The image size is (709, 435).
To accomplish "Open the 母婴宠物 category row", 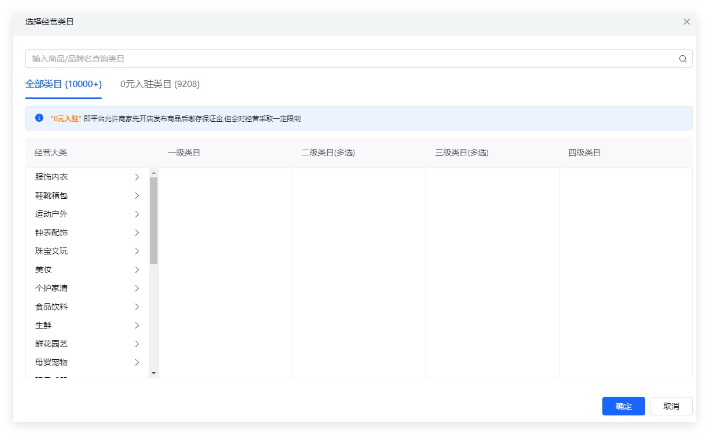I will pyautogui.click(x=87, y=362).
